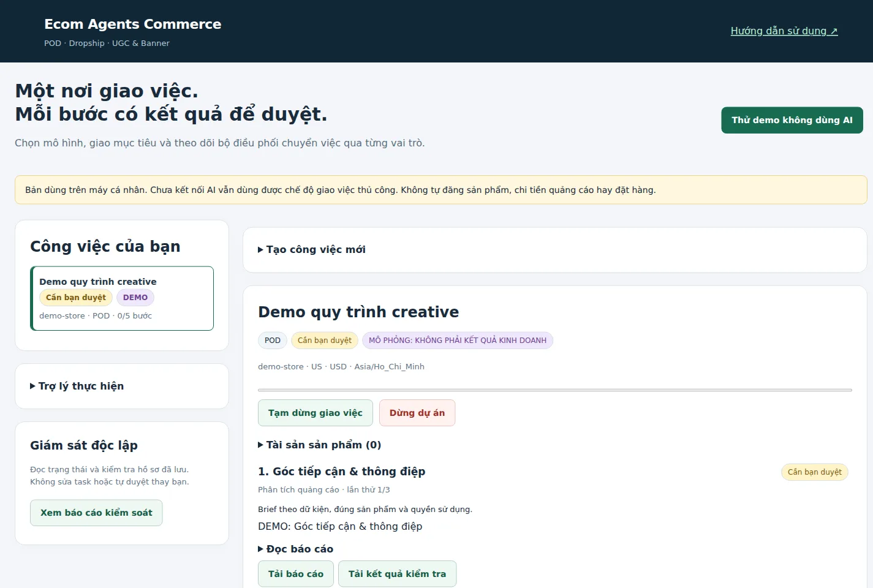Expand the Trợ lý thực hiện panel
This screenshot has height=588, width=873.
click(x=77, y=386)
